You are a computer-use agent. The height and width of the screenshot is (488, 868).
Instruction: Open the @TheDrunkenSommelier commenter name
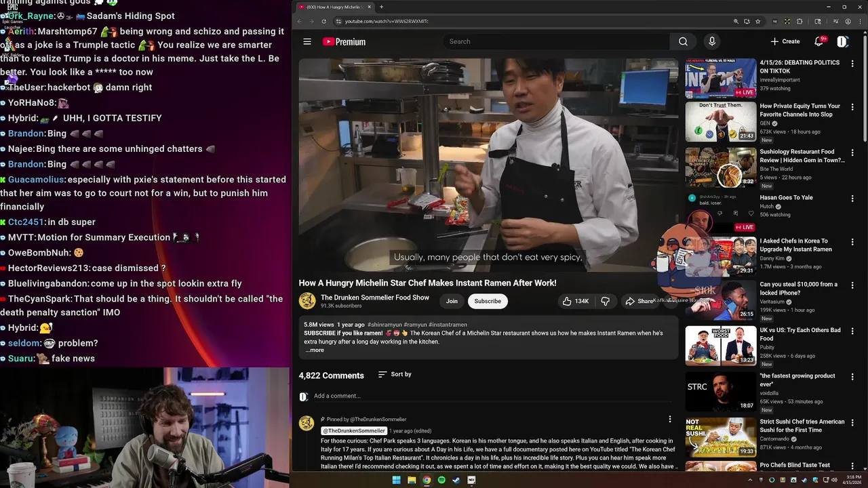[354, 431]
